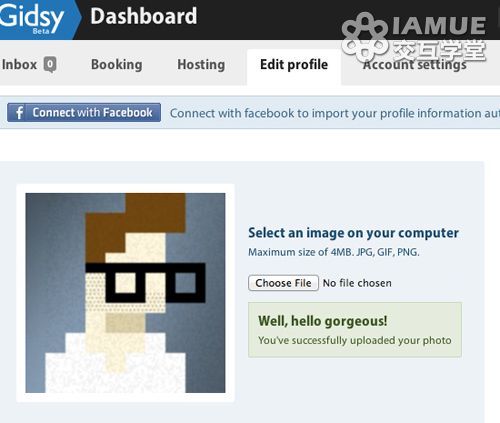Switch to the Booking tab
This screenshot has width=500, height=423.
[x=117, y=64]
